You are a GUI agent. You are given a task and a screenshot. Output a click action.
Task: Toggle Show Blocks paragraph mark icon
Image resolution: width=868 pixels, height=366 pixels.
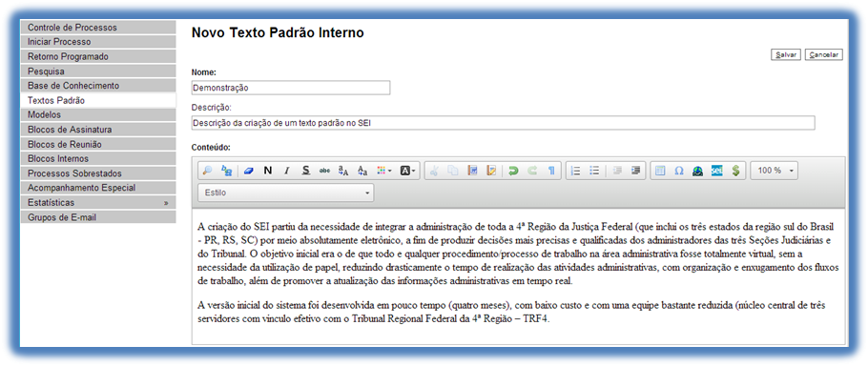coord(550,171)
